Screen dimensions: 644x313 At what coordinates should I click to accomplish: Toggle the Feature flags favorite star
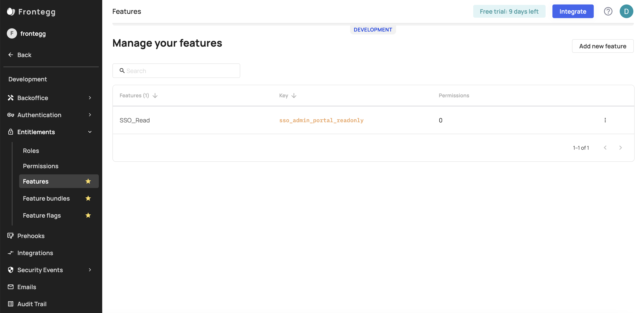88,215
